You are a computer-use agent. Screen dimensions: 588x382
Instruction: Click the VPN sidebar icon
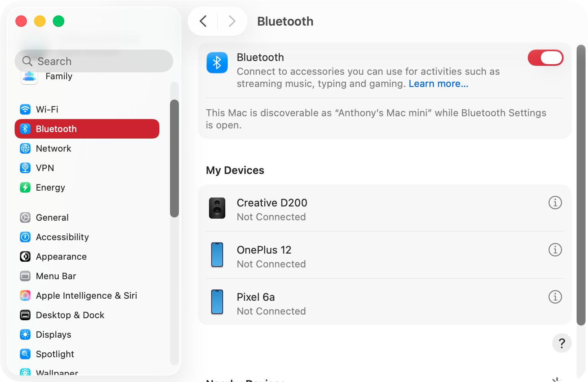point(25,168)
